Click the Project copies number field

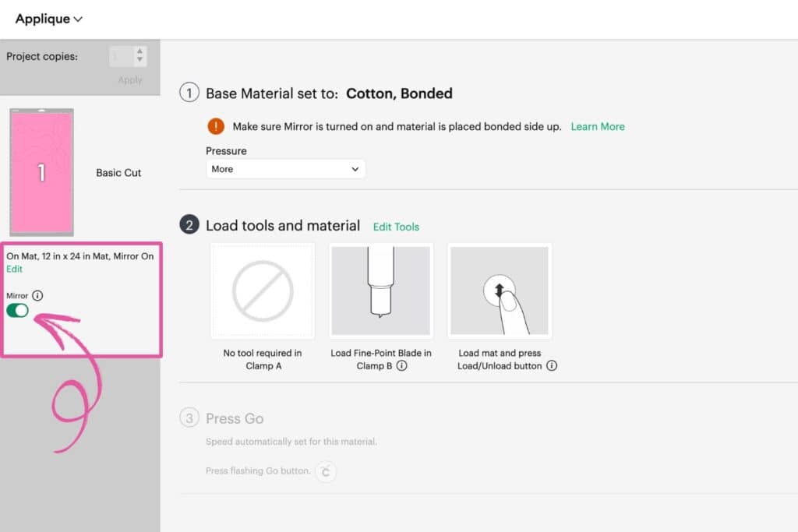pyautogui.click(x=121, y=56)
